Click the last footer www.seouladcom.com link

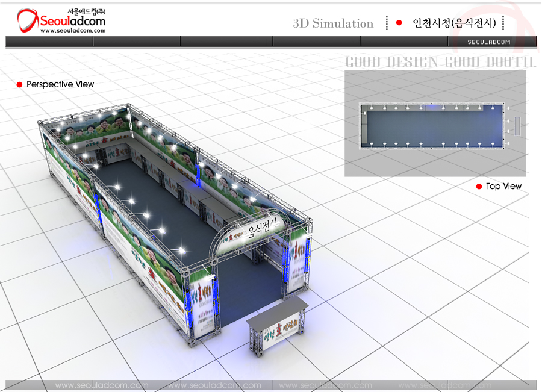444,385
